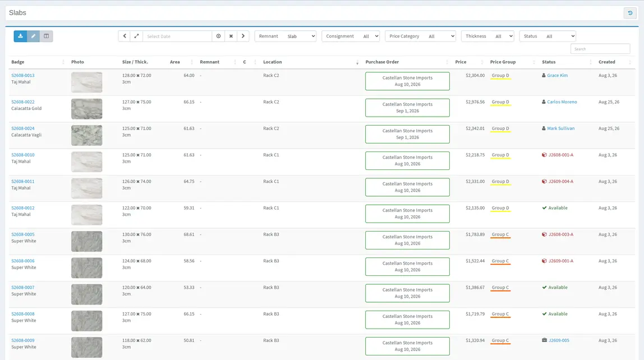This screenshot has height=360, width=644.
Task: Click the briefcase icon beside J2609-005
Action: point(544,340)
